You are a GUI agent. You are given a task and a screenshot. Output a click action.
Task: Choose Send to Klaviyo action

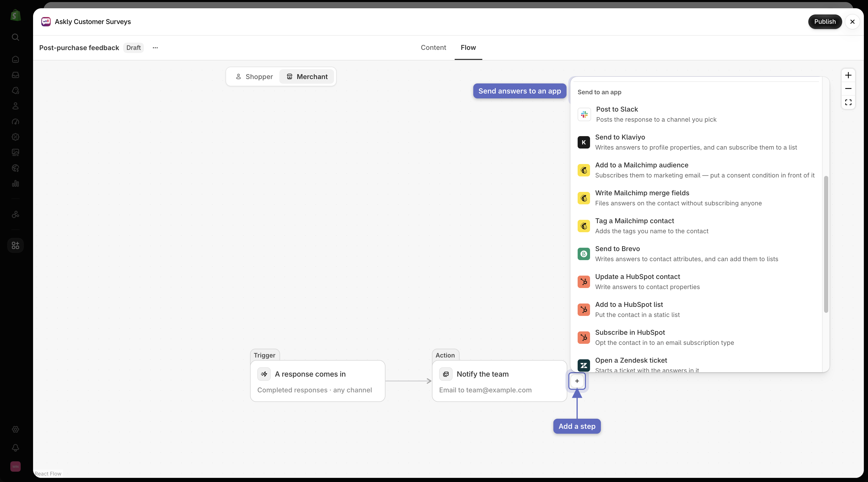point(696,142)
